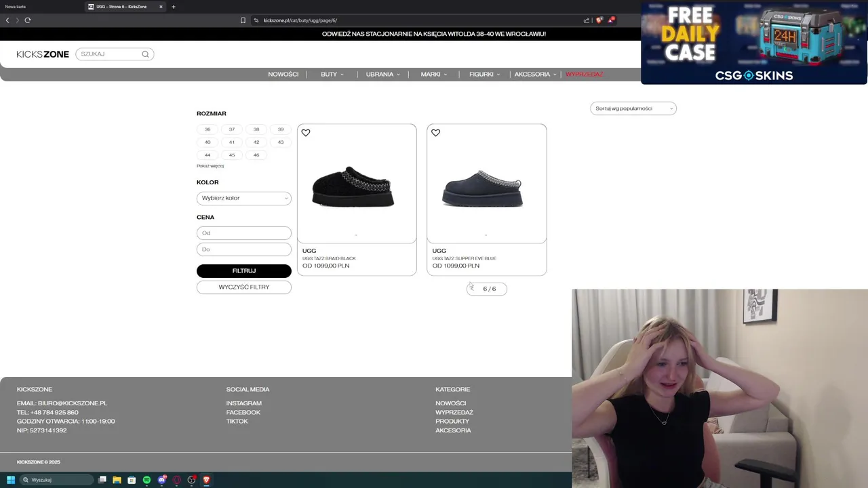This screenshot has height=488, width=868.
Task: Open TikTok link in footer
Action: (x=237, y=422)
